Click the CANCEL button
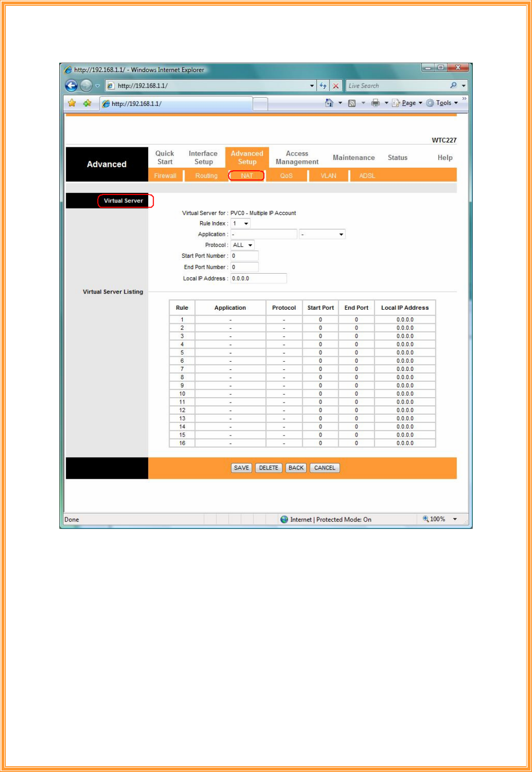The width and height of the screenshot is (532, 772). click(x=325, y=468)
